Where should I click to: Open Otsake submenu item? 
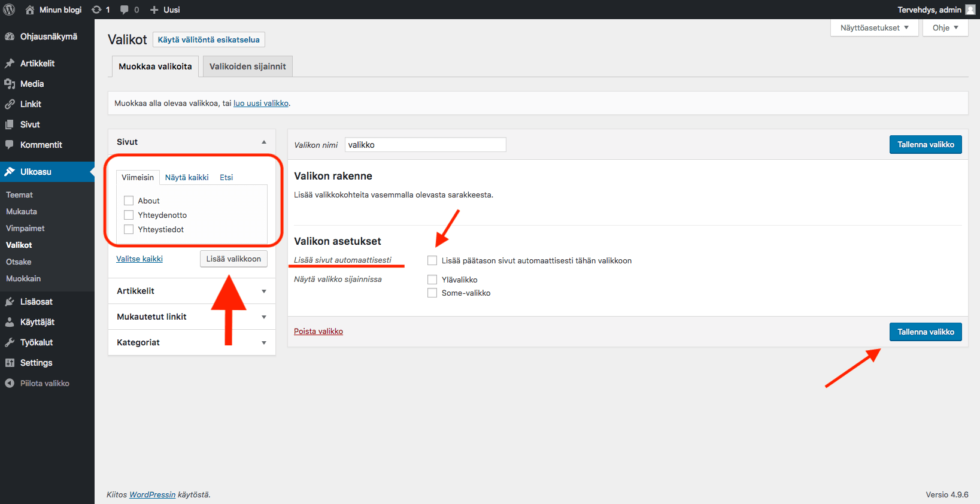pyautogui.click(x=19, y=262)
